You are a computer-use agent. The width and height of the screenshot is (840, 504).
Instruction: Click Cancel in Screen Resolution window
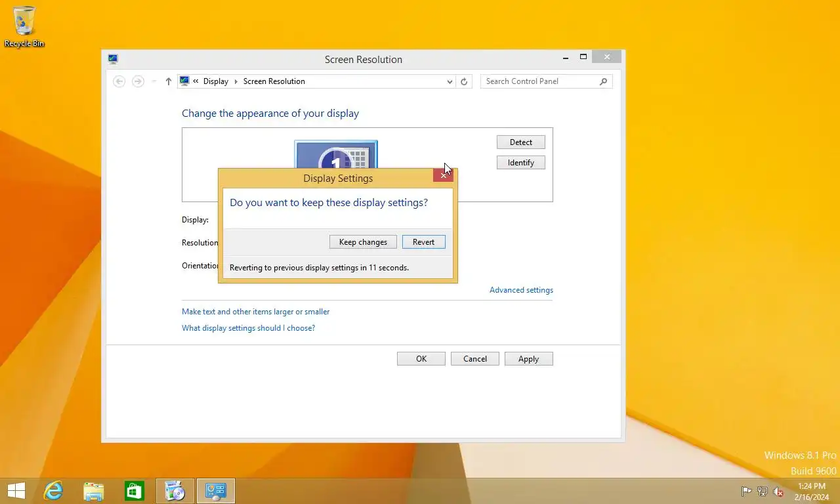coord(475,359)
